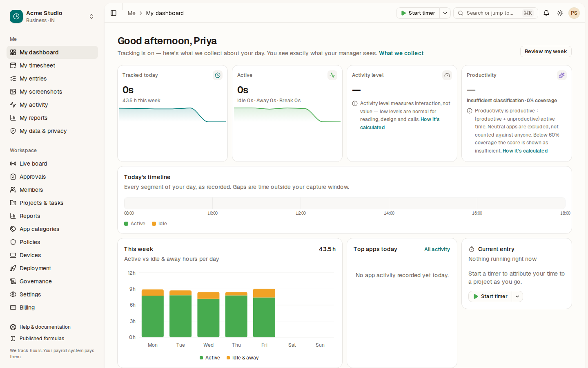This screenshot has height=368, width=588.
Task: Open the All activity link
Action: click(x=437, y=249)
